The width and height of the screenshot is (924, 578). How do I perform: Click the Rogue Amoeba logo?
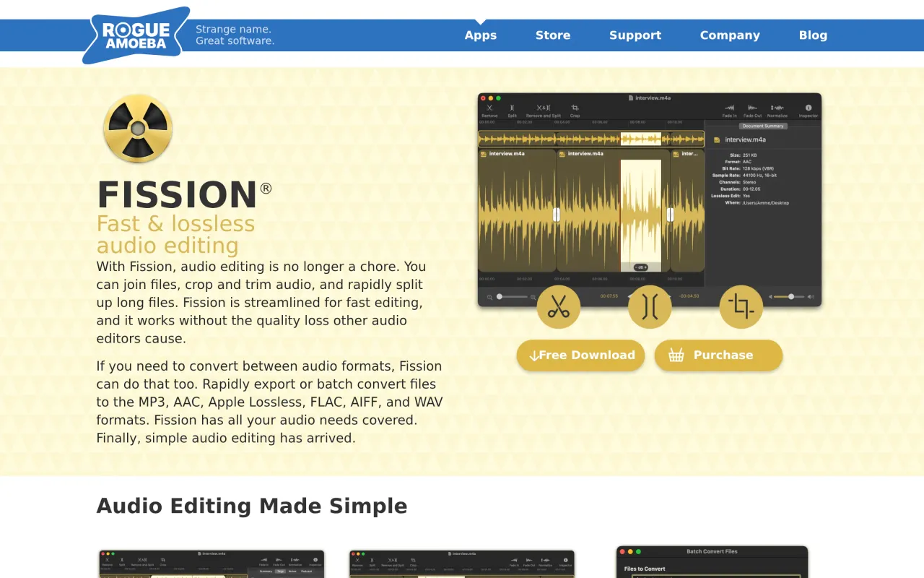pos(136,35)
